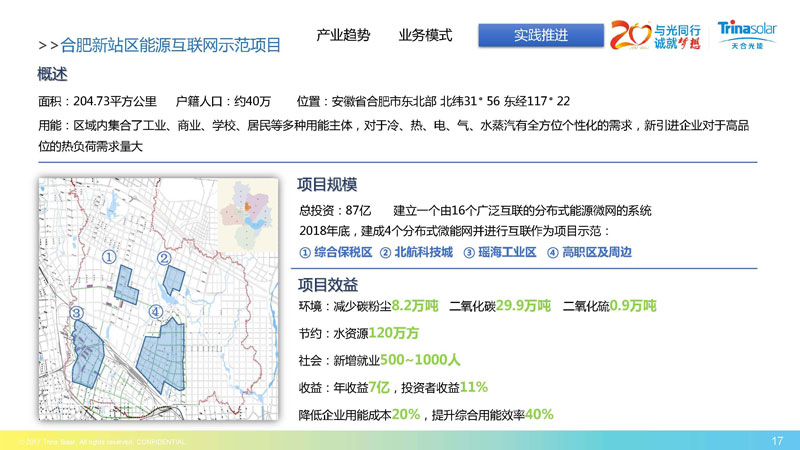The height and width of the screenshot is (450, 800).
Task: Select the ④ 高职区及周边 label
Action: click(589, 252)
